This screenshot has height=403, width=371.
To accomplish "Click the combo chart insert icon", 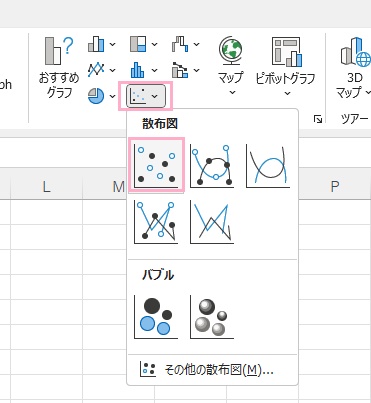I will (x=180, y=70).
